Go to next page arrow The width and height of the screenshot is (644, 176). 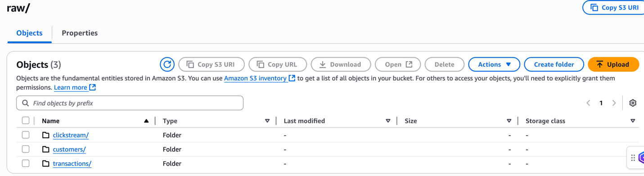(x=614, y=103)
